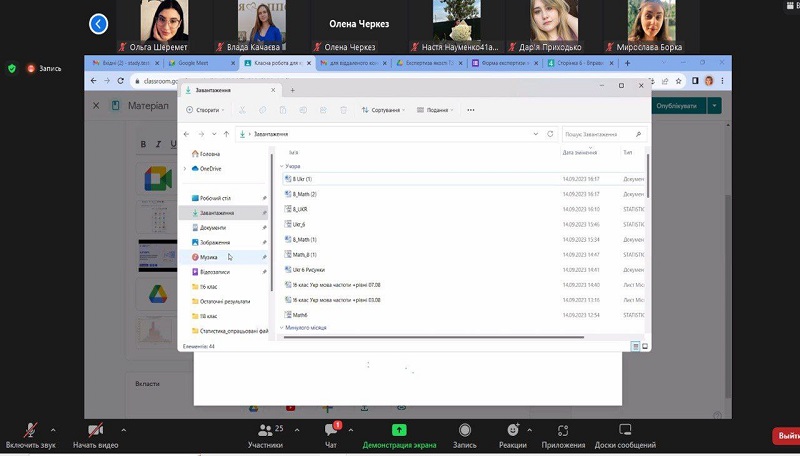The image size is (800, 456).
Task: Select Робочий стіл in Explorer sidebar
Action: coord(223,198)
